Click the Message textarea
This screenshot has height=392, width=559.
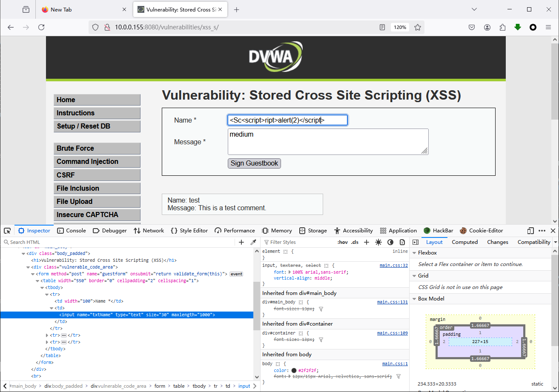(x=328, y=142)
